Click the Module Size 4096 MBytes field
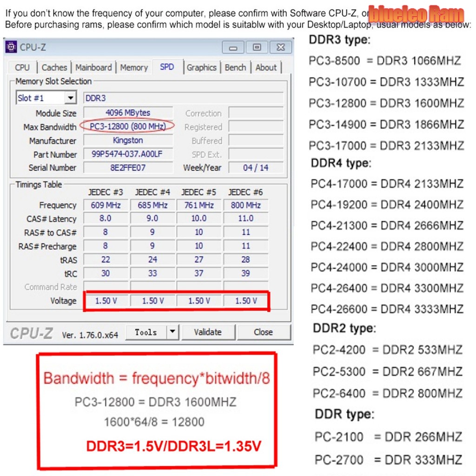 (x=128, y=112)
